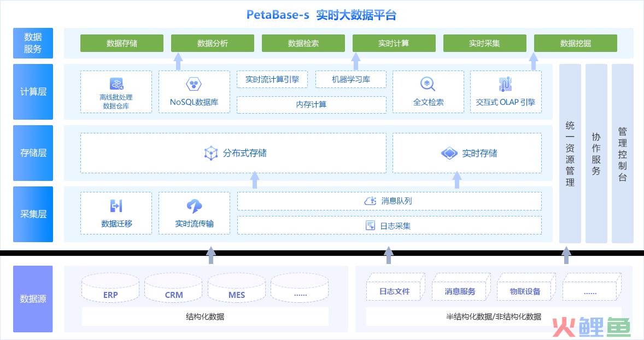Screen dimensions: 644x340
Task: Open the 数据源 layer label
Action: (33, 299)
